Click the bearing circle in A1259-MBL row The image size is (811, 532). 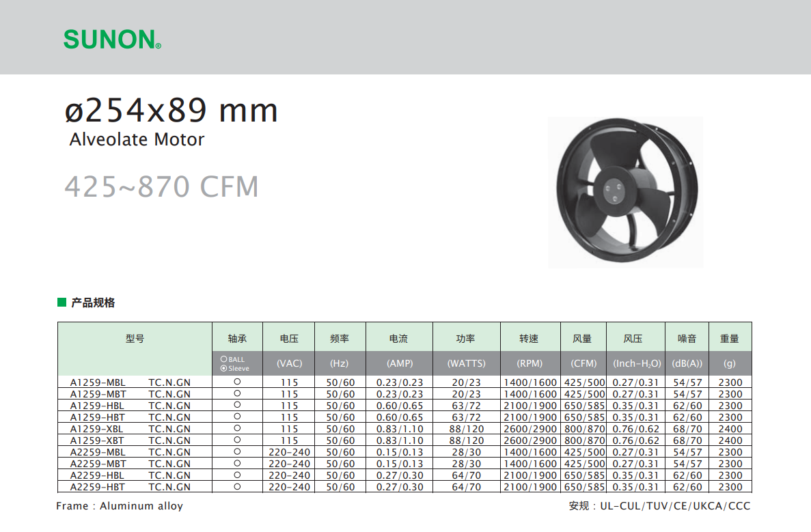click(237, 382)
